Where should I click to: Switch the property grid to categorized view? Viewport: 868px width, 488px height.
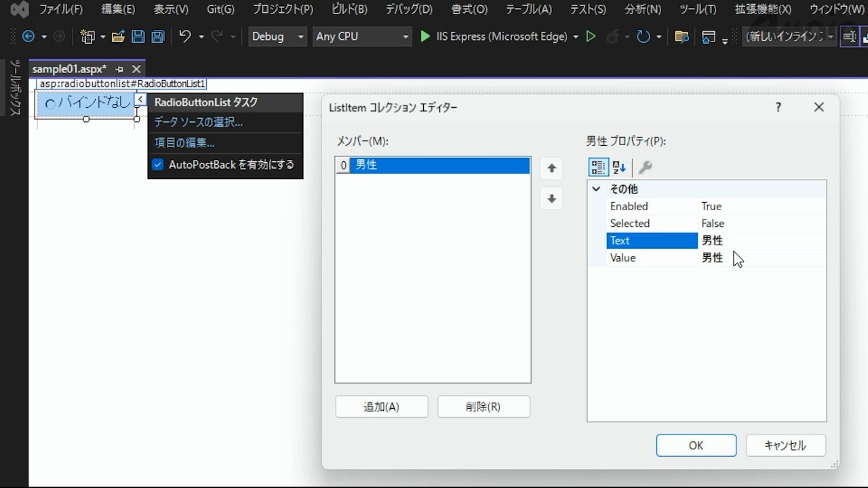click(598, 167)
